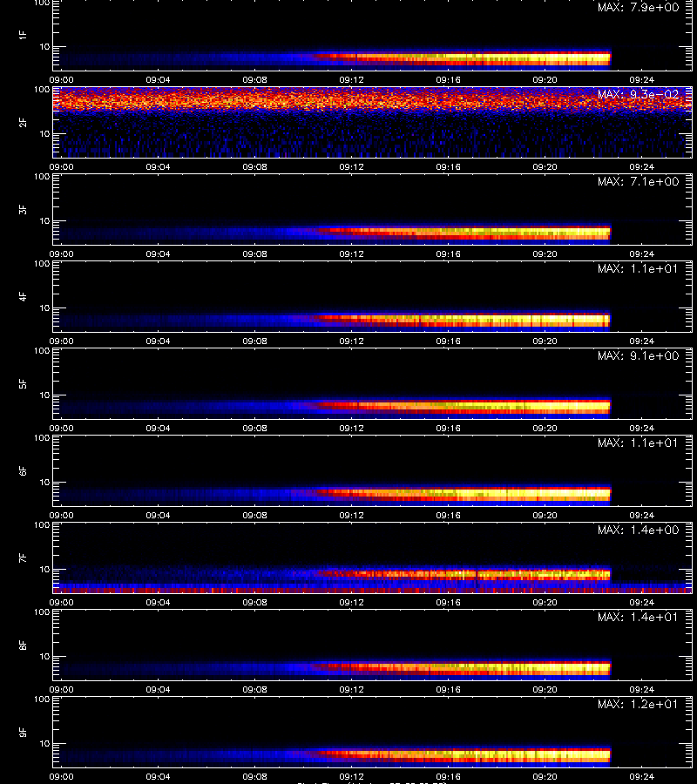Click the 9F y-axis panel label
Screen dimensions: 697x784
23,732
